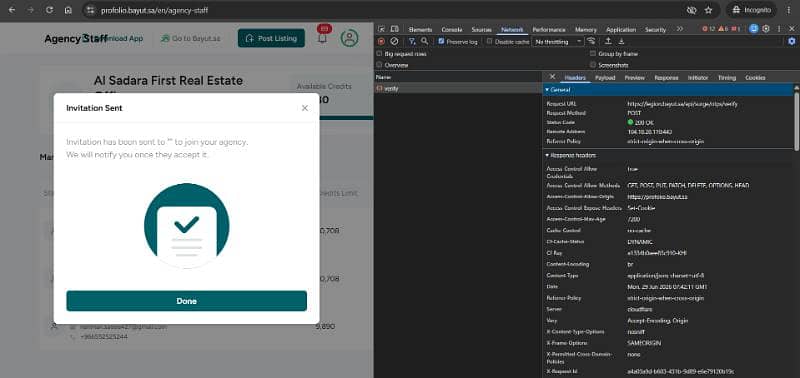This screenshot has height=378, width=800.
Task: Switch to the Elements tab
Action: coord(420,30)
